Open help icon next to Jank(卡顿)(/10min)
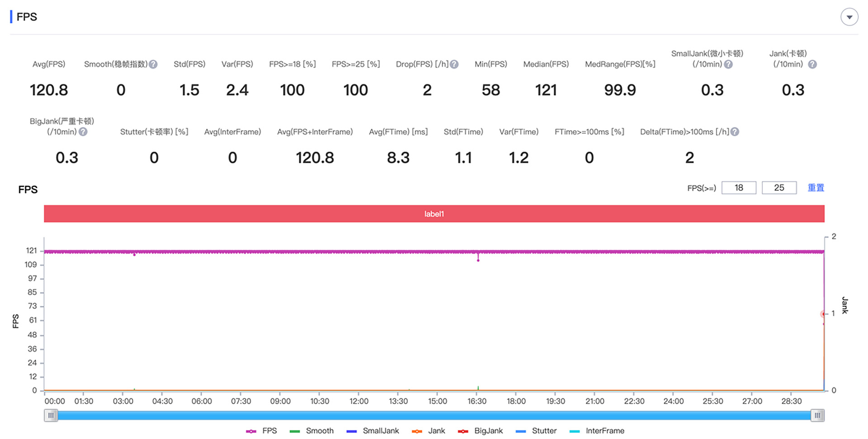The width and height of the screenshot is (868, 439). (x=812, y=65)
